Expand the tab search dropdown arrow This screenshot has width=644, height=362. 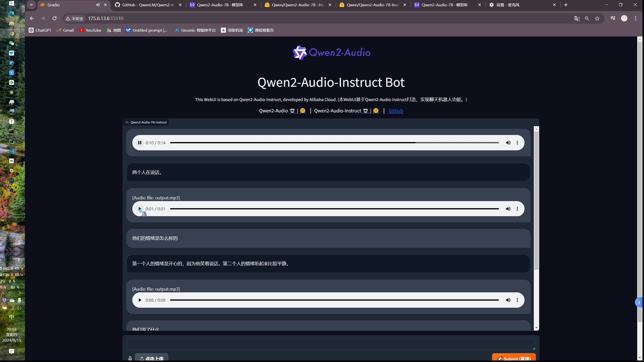pyautogui.click(x=31, y=5)
